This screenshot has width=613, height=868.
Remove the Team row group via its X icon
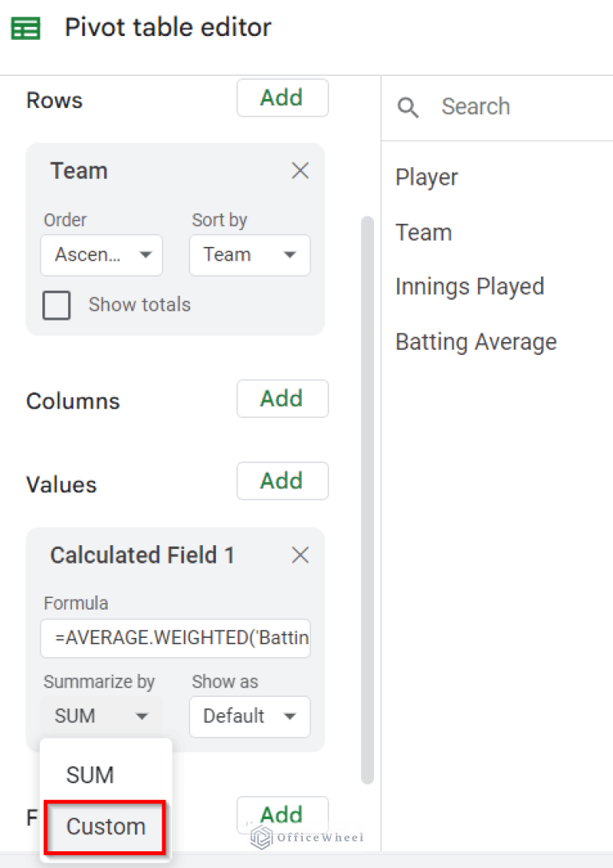tap(300, 170)
